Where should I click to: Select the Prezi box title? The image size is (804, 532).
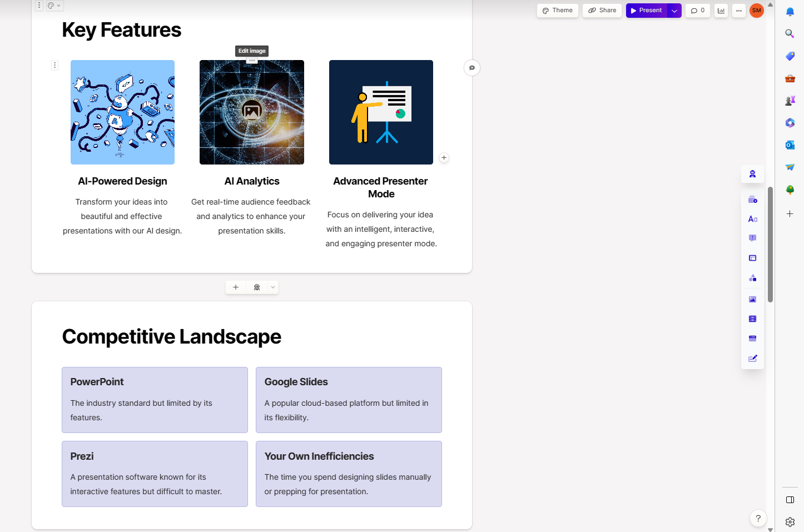click(82, 456)
